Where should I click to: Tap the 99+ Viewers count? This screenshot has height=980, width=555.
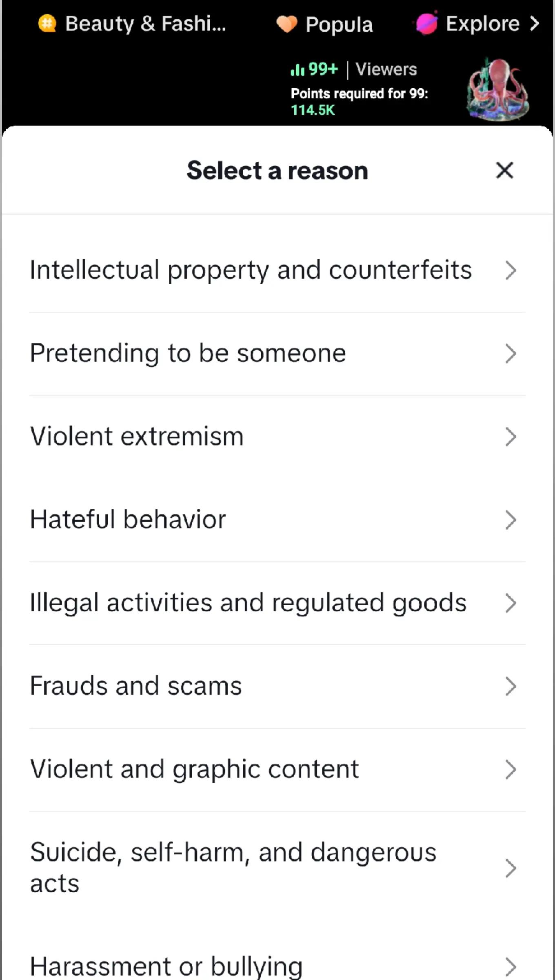tap(353, 69)
